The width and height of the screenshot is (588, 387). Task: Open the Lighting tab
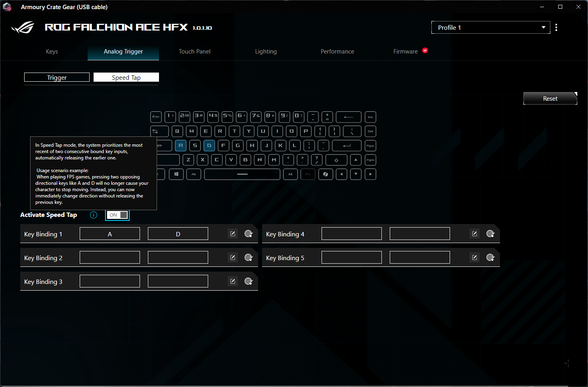[266, 52]
